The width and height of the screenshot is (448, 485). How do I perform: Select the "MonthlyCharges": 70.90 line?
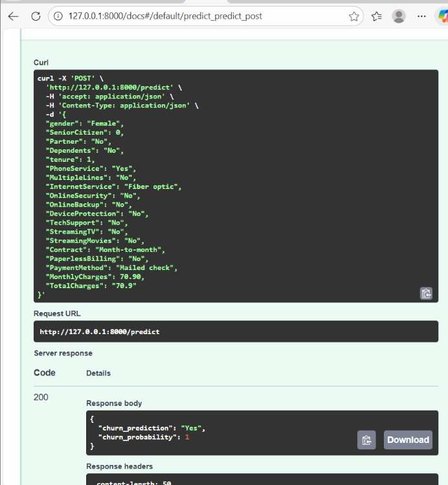coord(95,277)
